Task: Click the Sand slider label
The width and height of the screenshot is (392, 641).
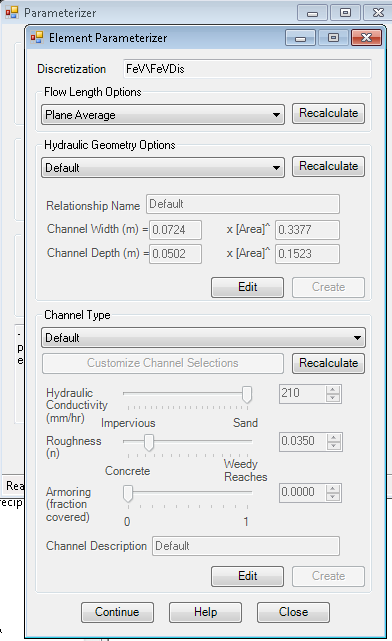Action: [245, 423]
